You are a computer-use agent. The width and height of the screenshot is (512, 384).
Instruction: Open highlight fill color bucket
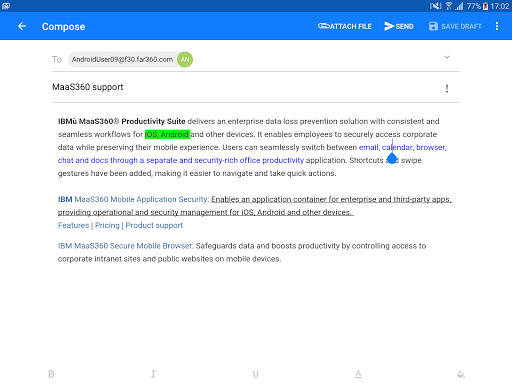[x=461, y=374]
